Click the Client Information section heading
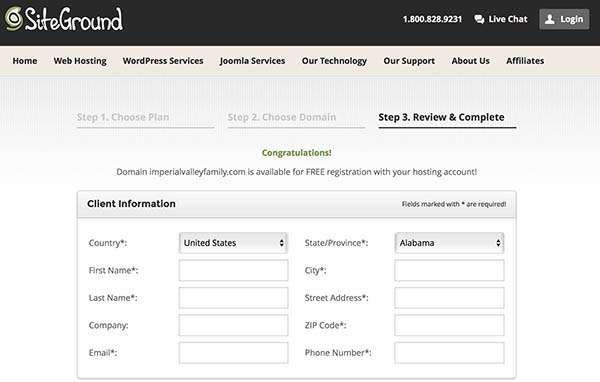The width and height of the screenshot is (600, 382). click(131, 204)
